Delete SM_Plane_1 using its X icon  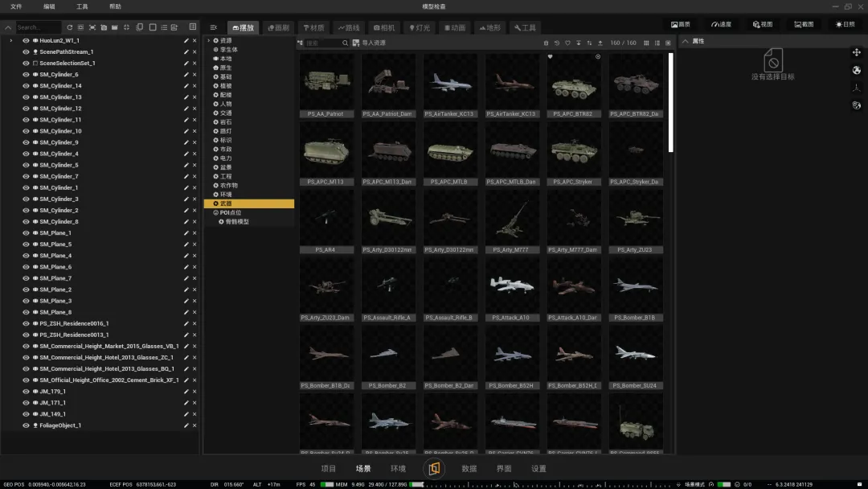[194, 233]
